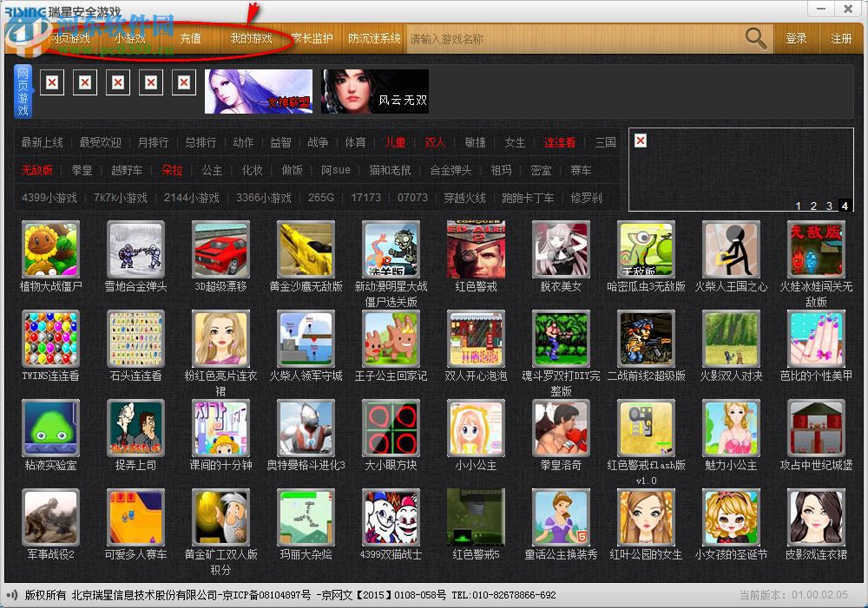
Task: Open the 总排行 ranking link
Action: [x=201, y=142]
